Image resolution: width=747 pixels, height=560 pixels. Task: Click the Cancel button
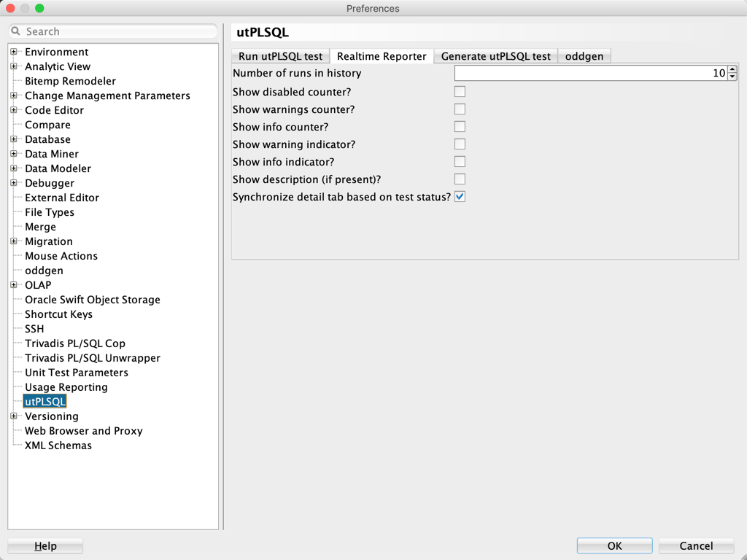(x=696, y=545)
